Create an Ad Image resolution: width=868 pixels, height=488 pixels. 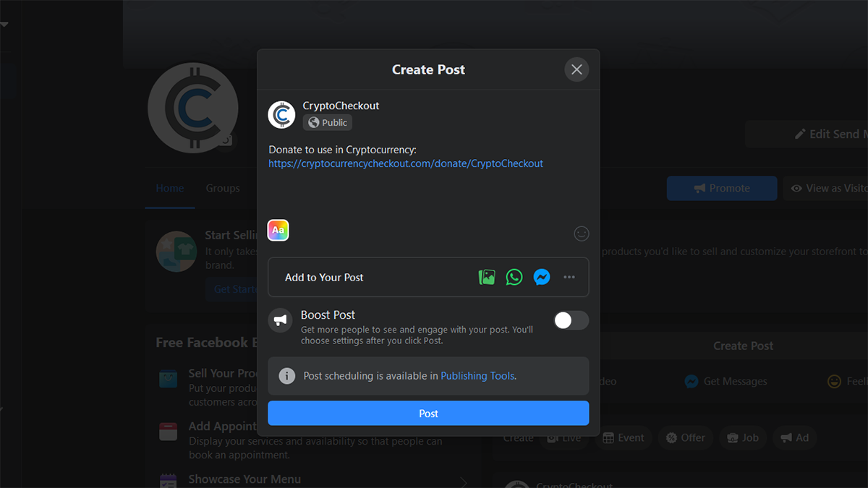pos(794,437)
